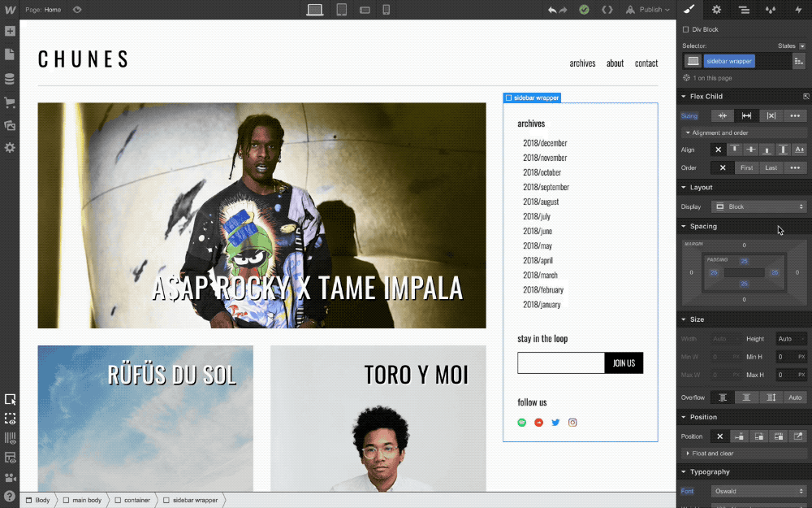Open the export code icon
This screenshot has height=508, width=812.
tap(607, 9)
